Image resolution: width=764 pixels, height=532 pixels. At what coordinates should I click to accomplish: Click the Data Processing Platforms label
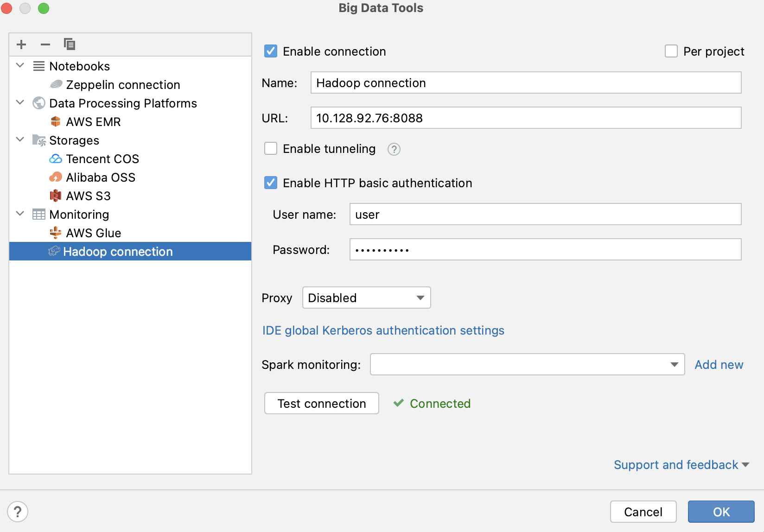(x=123, y=103)
